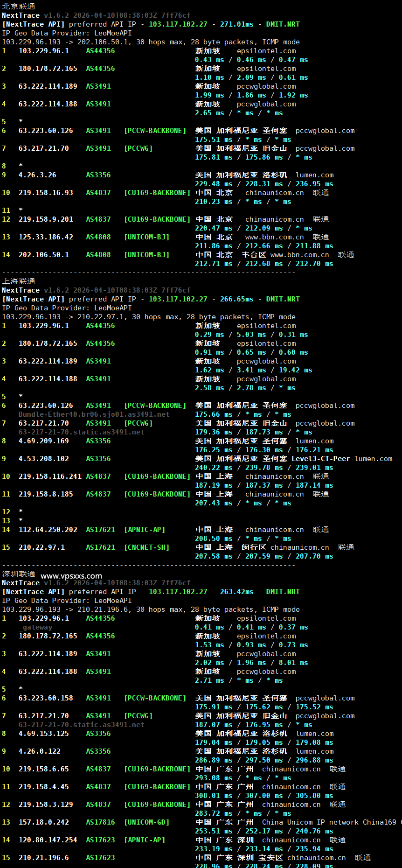Viewport: 402px width, 868px height.
Task: Click the 上海联通 section heading
Action: point(19,281)
